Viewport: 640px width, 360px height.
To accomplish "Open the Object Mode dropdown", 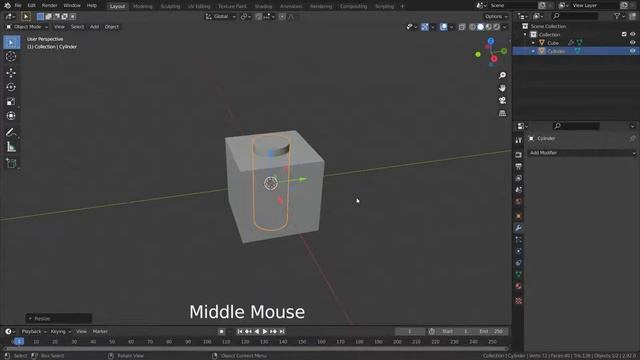I will [27, 27].
